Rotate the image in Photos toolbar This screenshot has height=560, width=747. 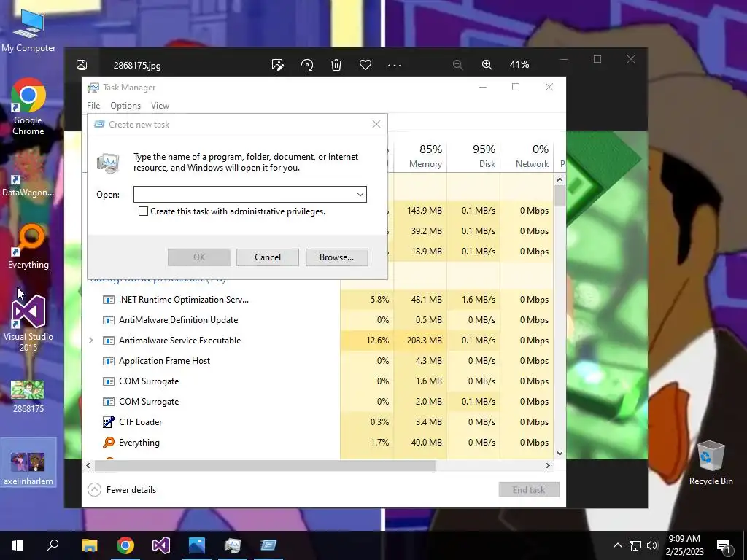click(x=307, y=64)
